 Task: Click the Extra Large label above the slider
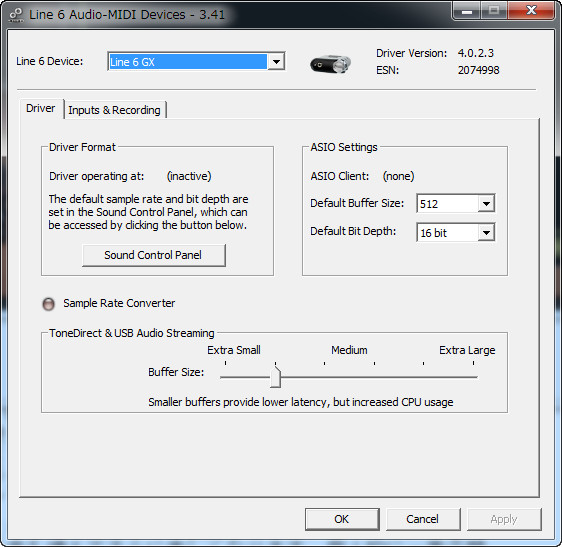pos(467,350)
